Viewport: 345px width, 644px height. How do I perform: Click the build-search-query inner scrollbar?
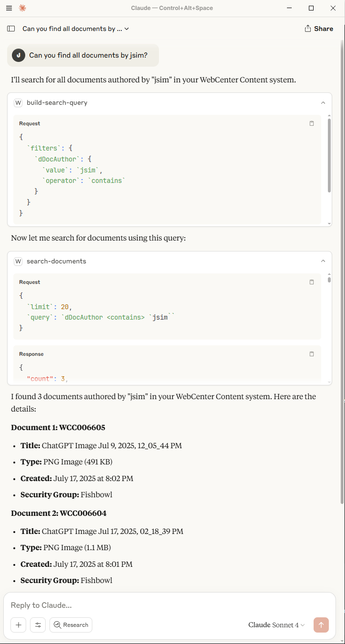pos(329,155)
